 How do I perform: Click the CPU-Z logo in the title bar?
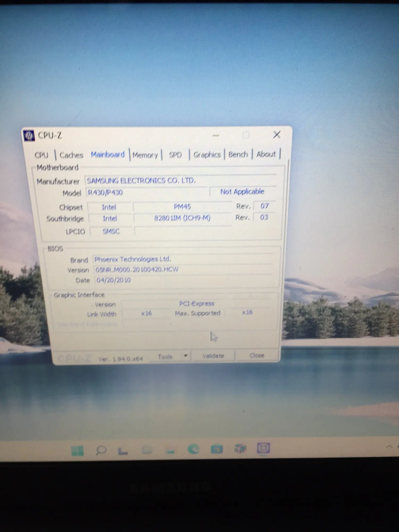pyautogui.click(x=29, y=136)
